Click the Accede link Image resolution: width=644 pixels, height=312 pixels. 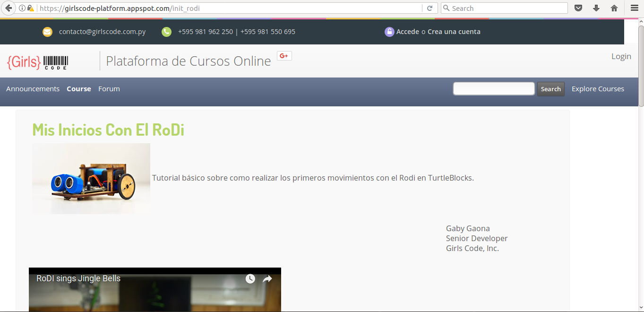pos(408,32)
